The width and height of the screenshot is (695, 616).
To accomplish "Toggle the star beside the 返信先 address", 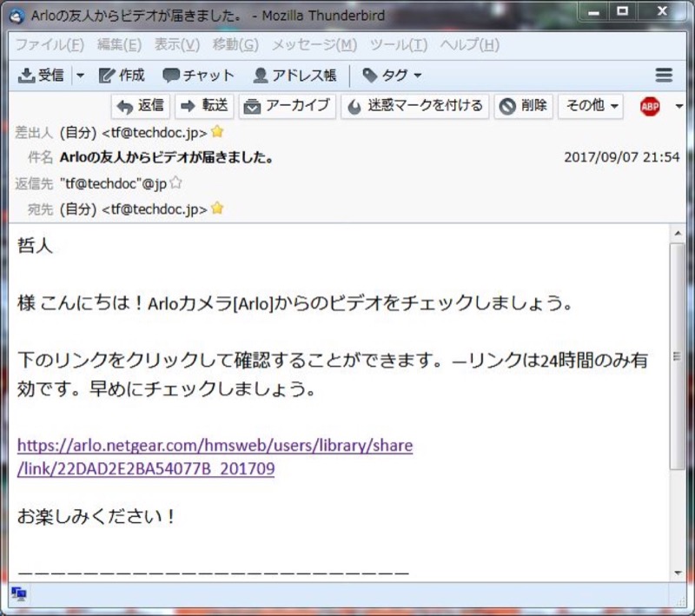I will point(175,183).
